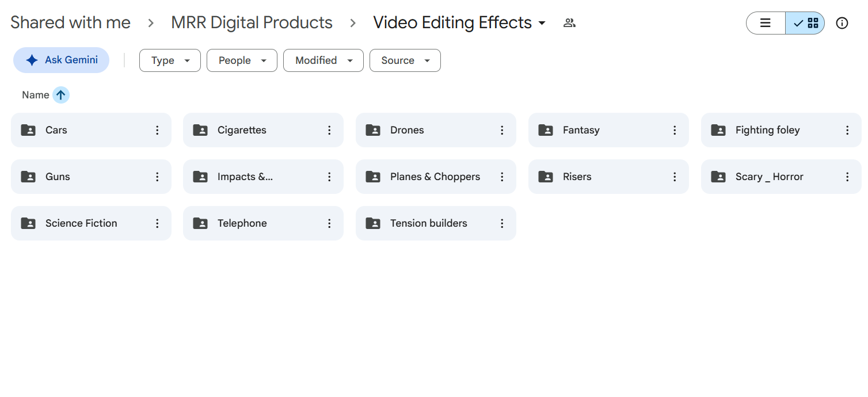
Task: Open the Planes & Choppers folder
Action: (x=436, y=177)
